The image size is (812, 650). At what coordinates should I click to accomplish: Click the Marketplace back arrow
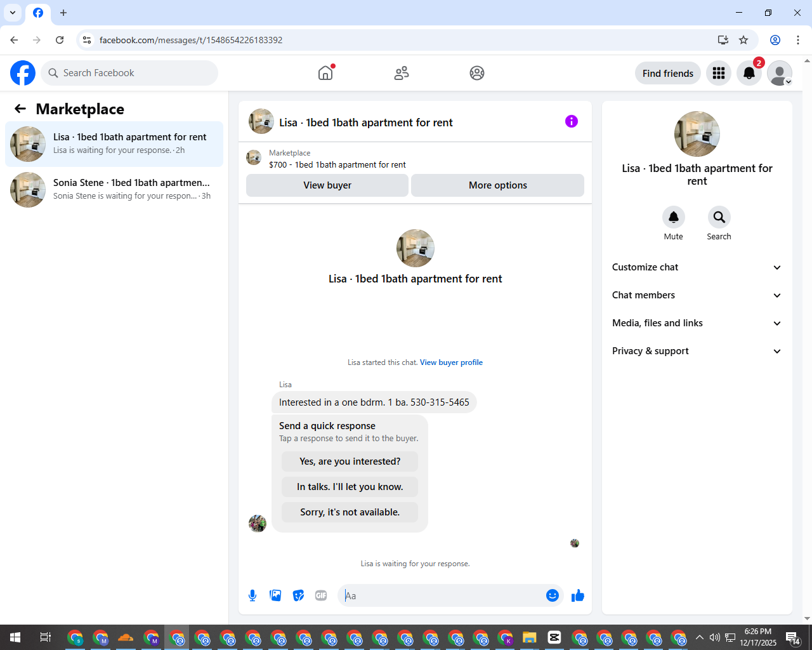tap(20, 109)
